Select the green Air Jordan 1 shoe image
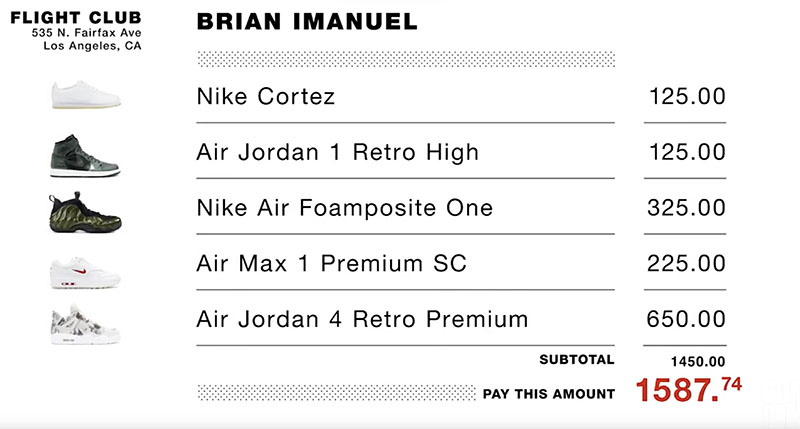Image resolution: width=800 pixels, height=429 pixels. [x=86, y=154]
